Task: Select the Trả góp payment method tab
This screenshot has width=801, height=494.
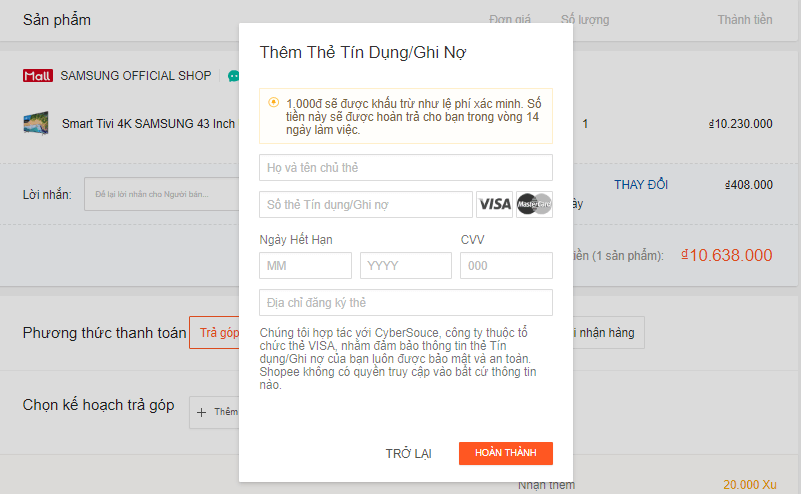Action: 215,332
